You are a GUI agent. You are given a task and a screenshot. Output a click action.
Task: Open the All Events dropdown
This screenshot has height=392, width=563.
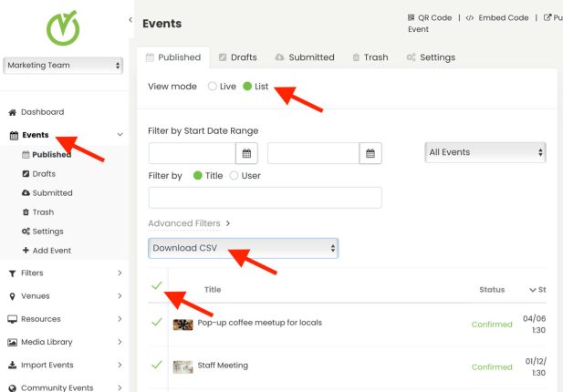[x=485, y=152]
